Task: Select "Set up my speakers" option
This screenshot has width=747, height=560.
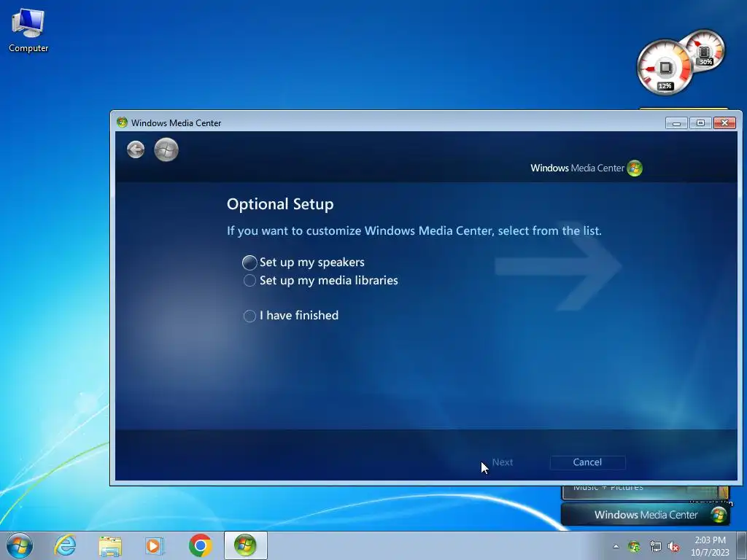Action: [303, 262]
